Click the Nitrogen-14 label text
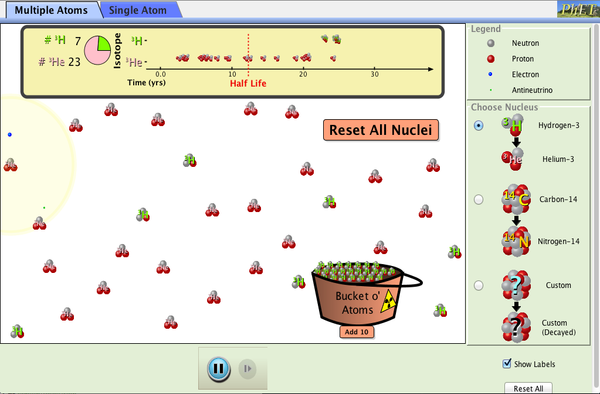Screen dimensions: 600x394 pyautogui.click(x=559, y=241)
